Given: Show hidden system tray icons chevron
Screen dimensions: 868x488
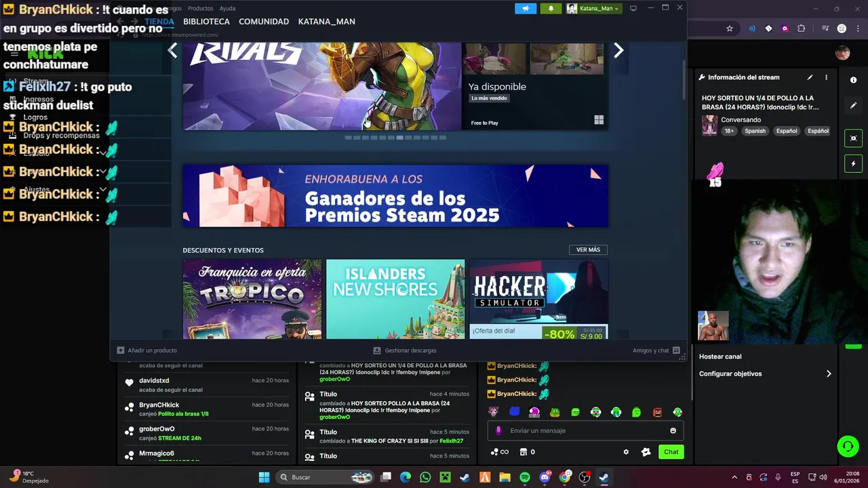Looking at the screenshot, I should [x=734, y=477].
